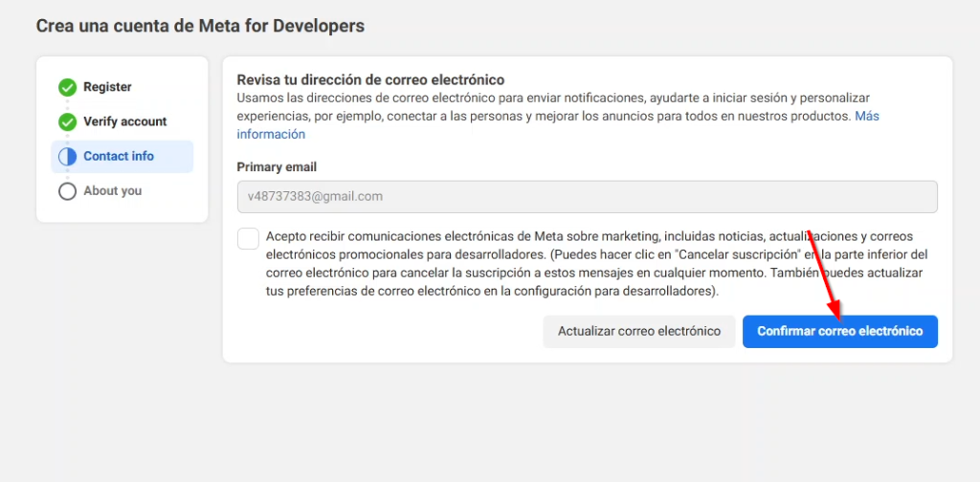
Task: Click the Acepto recibir comunicaciones consent text
Action: click(x=597, y=264)
